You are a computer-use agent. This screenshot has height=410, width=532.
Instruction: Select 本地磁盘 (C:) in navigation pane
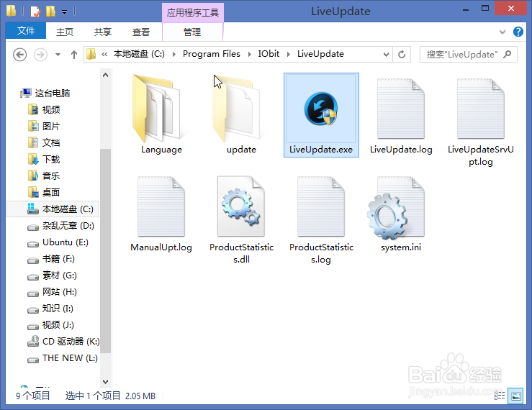click(x=53, y=209)
